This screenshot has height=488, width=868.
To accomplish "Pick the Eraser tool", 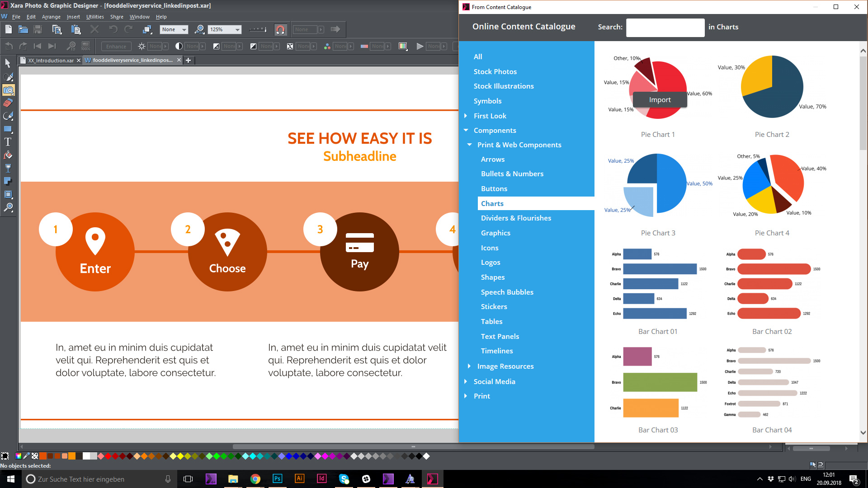I will (x=8, y=103).
